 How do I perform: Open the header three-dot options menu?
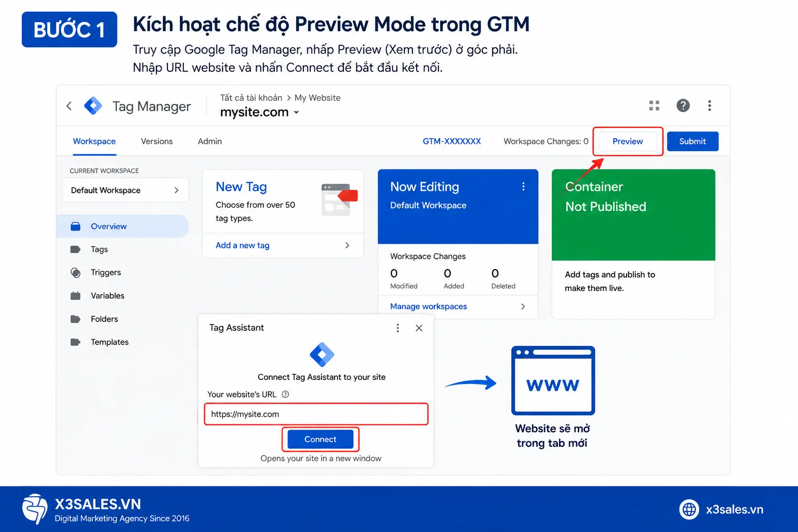pos(710,106)
